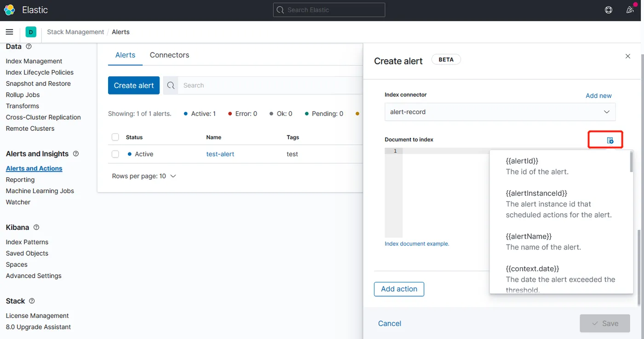The height and width of the screenshot is (339, 644).
Task: Open the test-alert alert link
Action: point(220,154)
